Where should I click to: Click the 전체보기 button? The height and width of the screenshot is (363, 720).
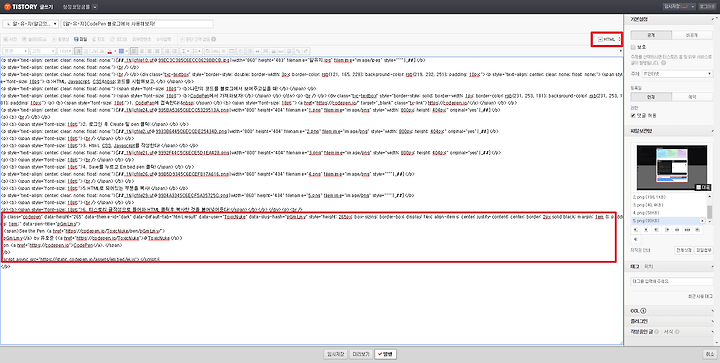pyautogui.click(x=683, y=250)
